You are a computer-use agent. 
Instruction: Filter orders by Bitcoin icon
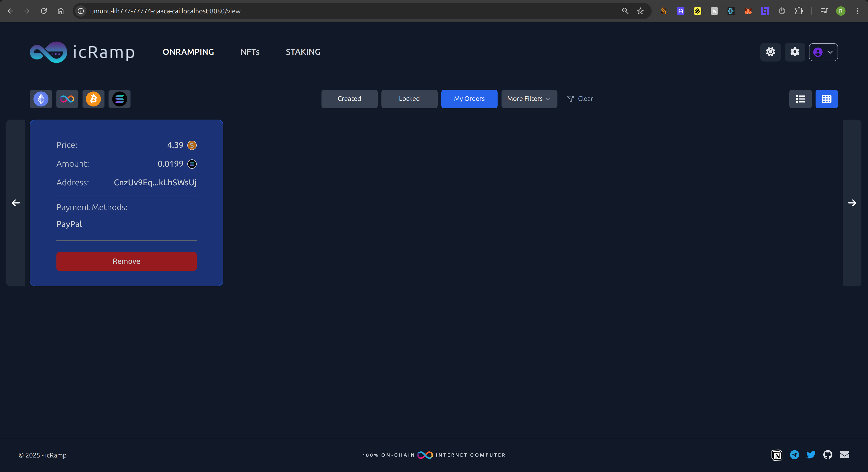click(x=93, y=99)
